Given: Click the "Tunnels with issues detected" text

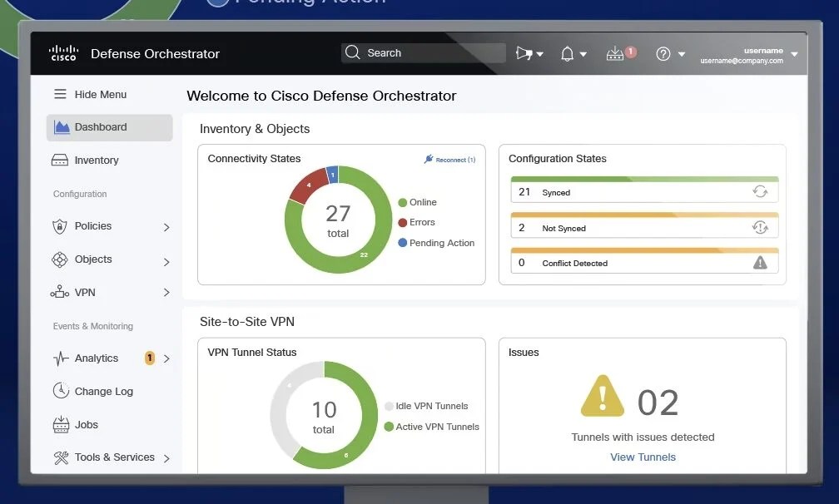Looking at the screenshot, I should pyautogui.click(x=643, y=437).
